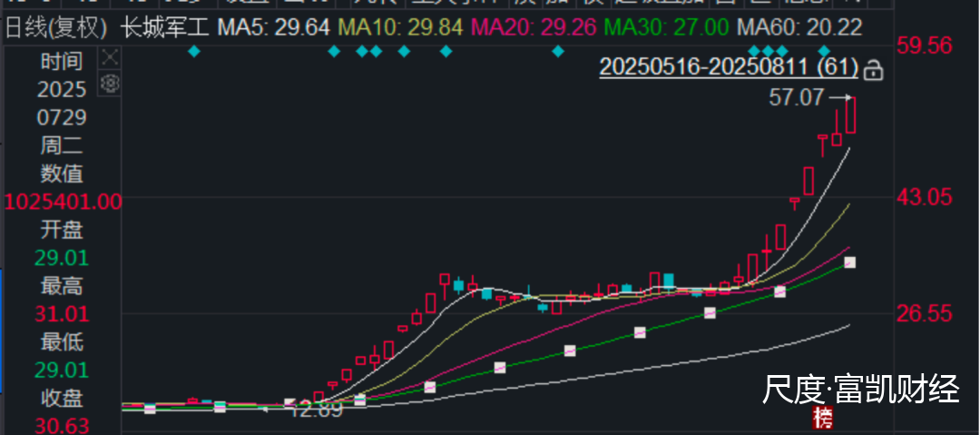The image size is (980, 435).
Task: Click the 26.55 price axis label
Action: [925, 313]
